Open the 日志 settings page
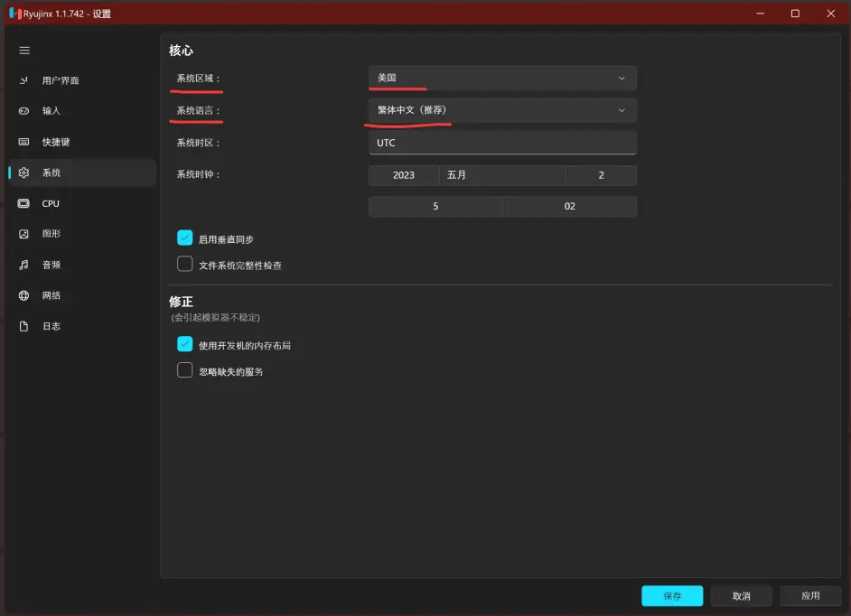The height and width of the screenshot is (616, 851). tap(82, 326)
